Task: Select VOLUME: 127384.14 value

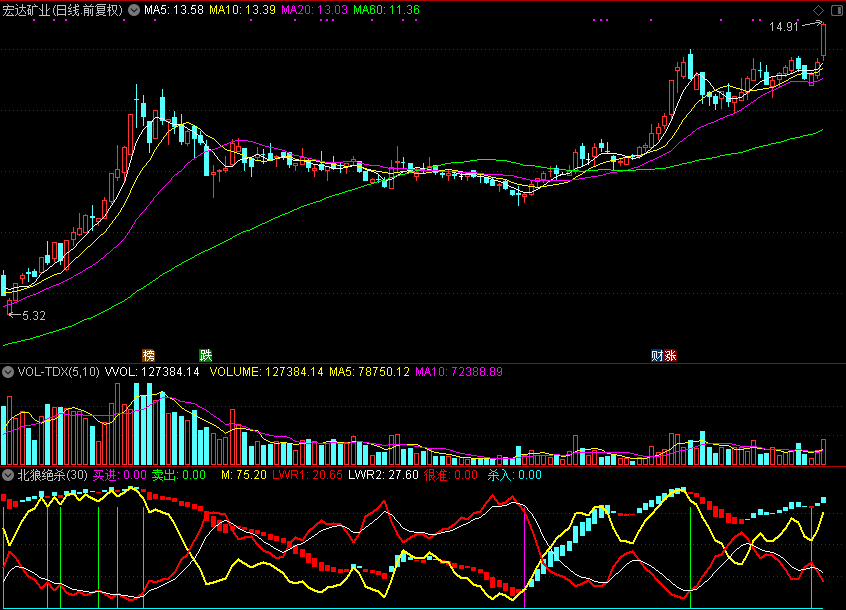Action: pos(267,372)
